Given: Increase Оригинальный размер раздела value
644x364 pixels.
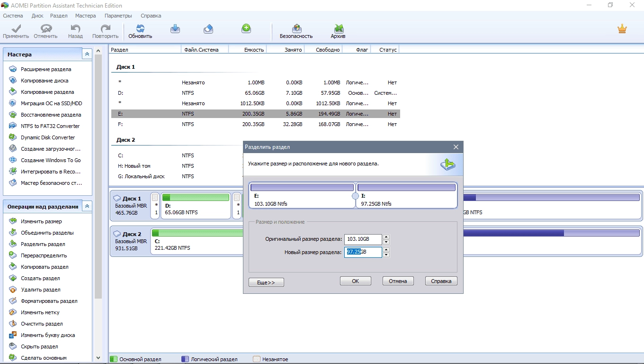Looking at the screenshot, I should coord(386,237).
